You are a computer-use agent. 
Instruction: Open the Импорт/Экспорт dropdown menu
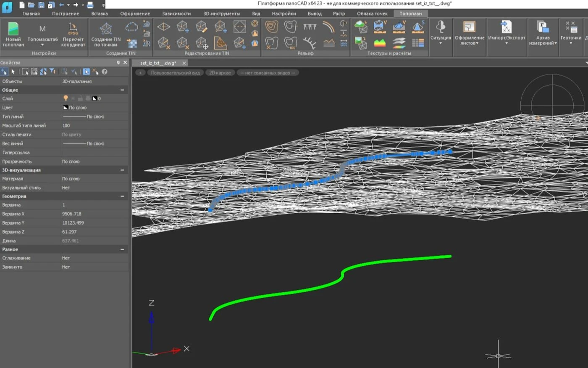pos(507,43)
